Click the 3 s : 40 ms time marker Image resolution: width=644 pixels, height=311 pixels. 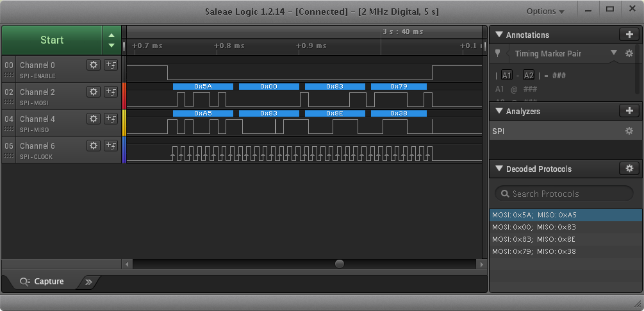click(402, 31)
